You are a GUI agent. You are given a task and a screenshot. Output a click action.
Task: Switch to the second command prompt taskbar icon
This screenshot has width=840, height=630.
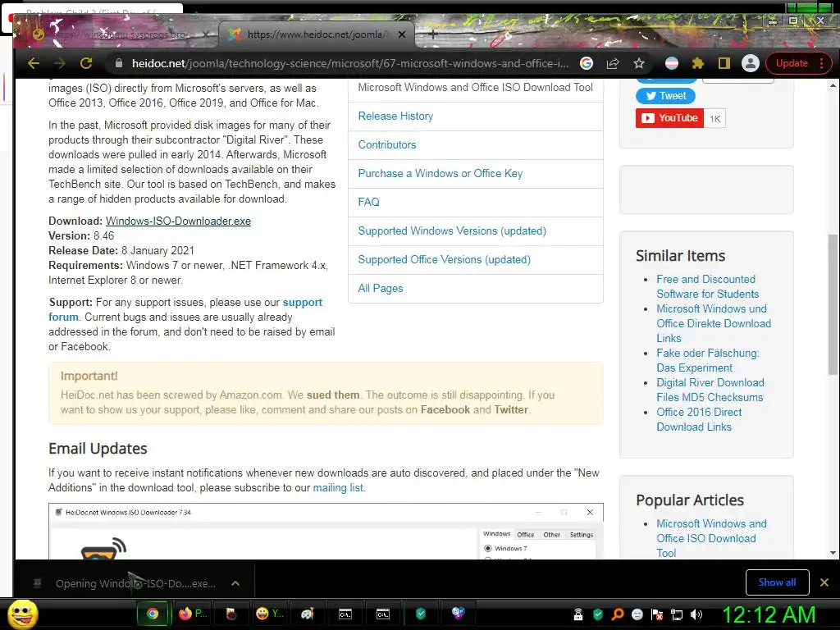pos(382,614)
